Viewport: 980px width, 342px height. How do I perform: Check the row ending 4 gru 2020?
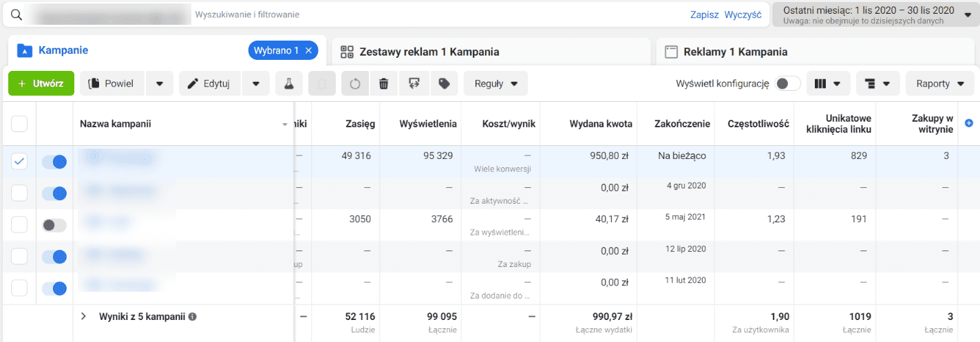click(x=19, y=193)
